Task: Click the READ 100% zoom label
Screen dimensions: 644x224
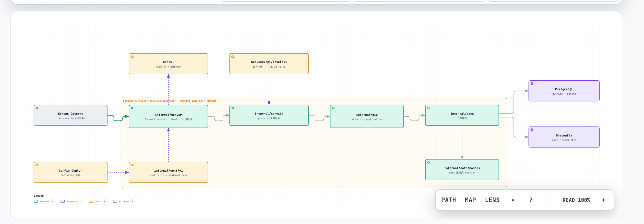Action: [x=576, y=200]
